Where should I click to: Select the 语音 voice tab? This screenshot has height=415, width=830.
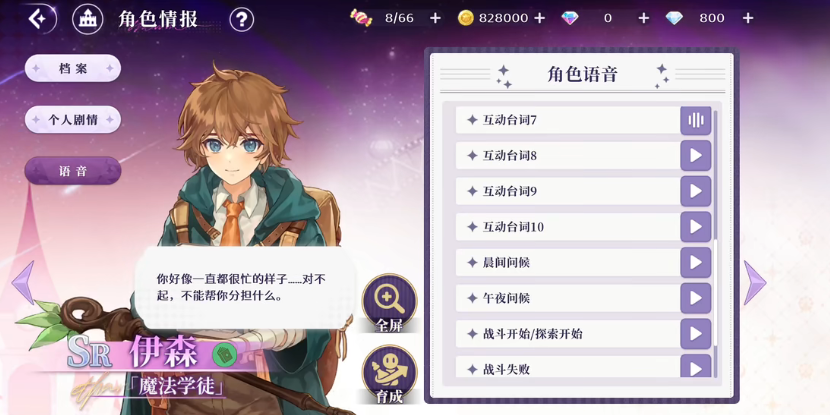[73, 171]
